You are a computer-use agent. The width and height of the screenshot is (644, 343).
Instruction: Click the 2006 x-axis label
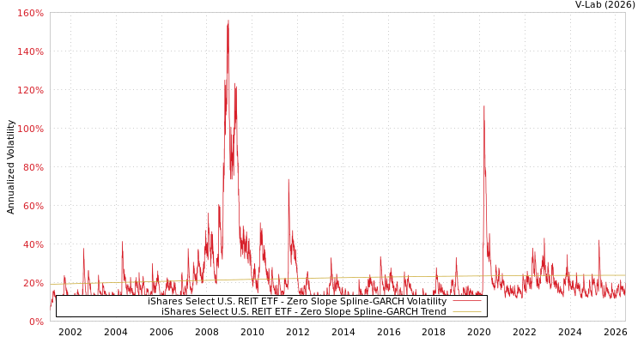click(161, 332)
